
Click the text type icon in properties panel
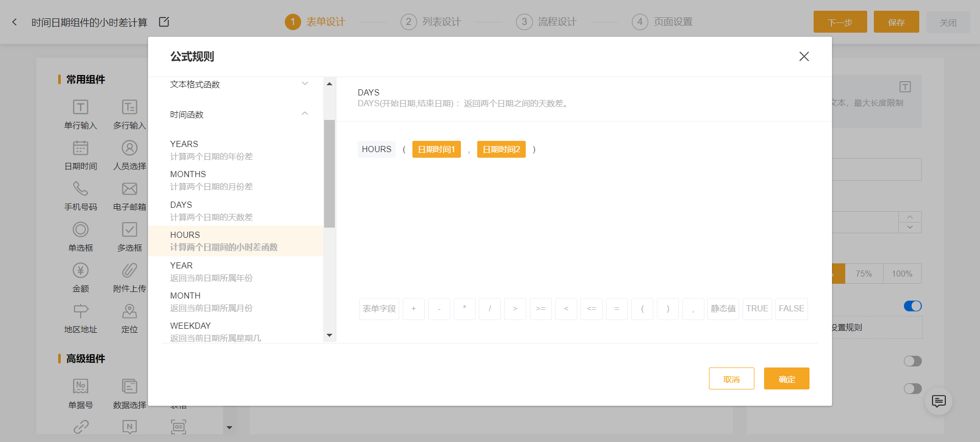[x=905, y=87]
